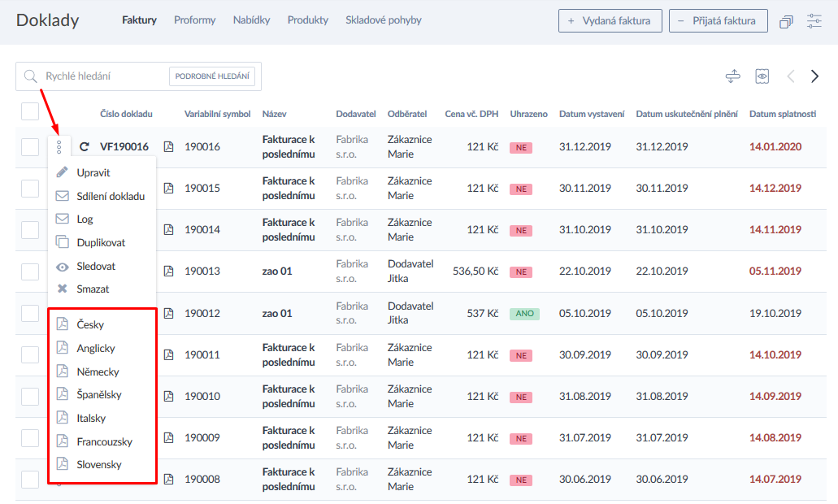This screenshot has height=504, width=838.
Task: Tick the checkbox for invoice 190008
Action: pyautogui.click(x=30, y=480)
